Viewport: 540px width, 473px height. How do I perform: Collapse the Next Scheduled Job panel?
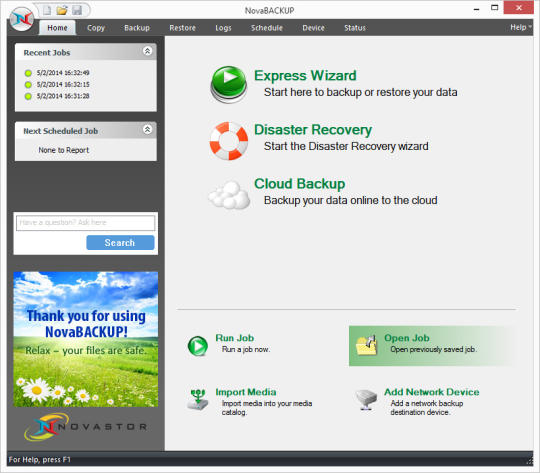click(x=147, y=130)
